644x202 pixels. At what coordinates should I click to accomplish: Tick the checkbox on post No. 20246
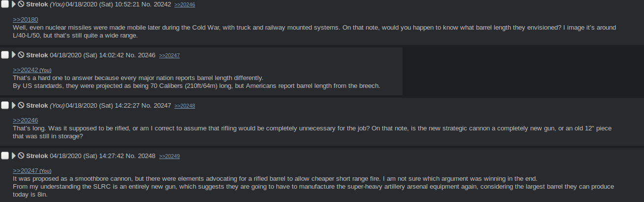pyautogui.click(x=5, y=54)
